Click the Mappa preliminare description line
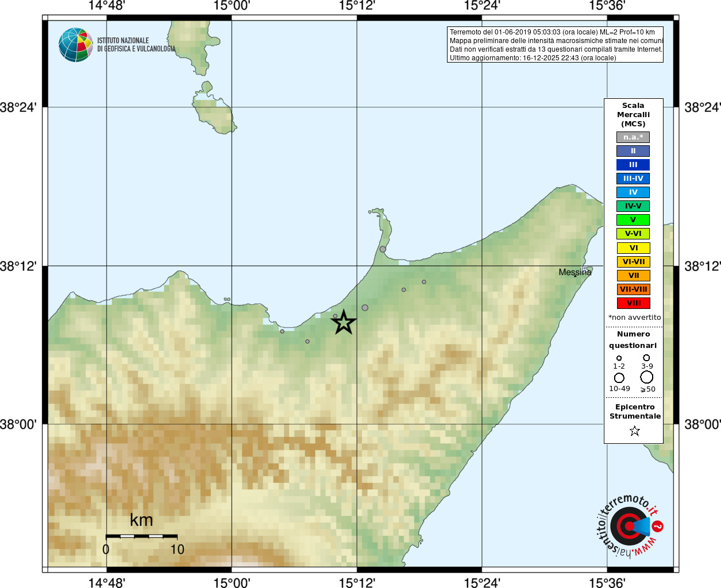The width and height of the screenshot is (721, 588). 556,41
